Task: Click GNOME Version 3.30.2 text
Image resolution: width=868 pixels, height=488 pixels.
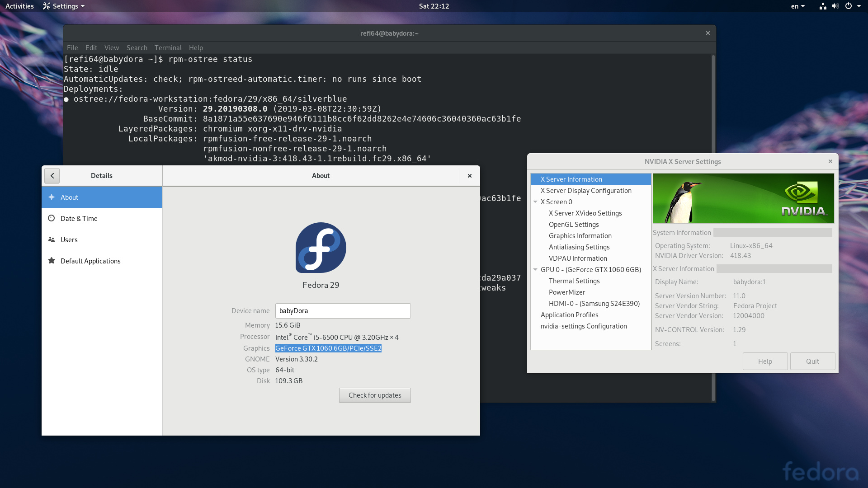Action: (297, 359)
